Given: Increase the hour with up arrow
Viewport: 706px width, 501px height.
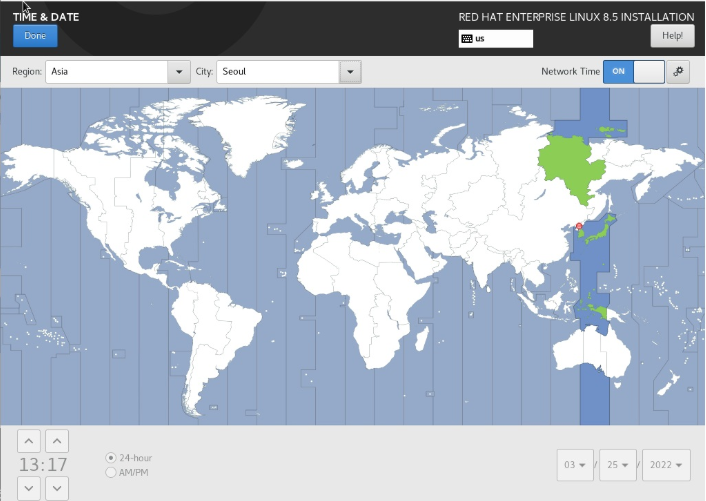Looking at the screenshot, I should pos(29,441).
